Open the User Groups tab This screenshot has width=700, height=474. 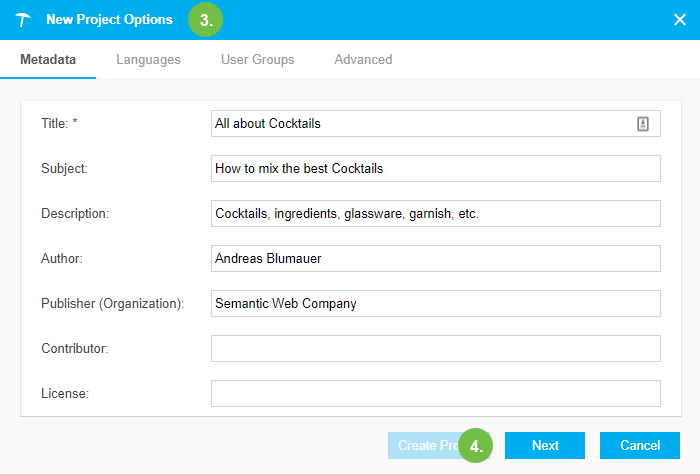click(257, 60)
